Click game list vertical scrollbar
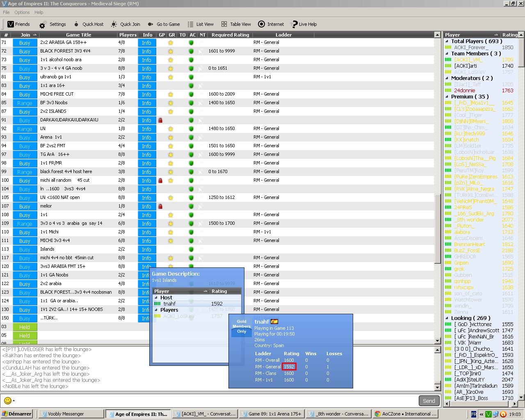This screenshot has width=525, height=420. point(438,228)
